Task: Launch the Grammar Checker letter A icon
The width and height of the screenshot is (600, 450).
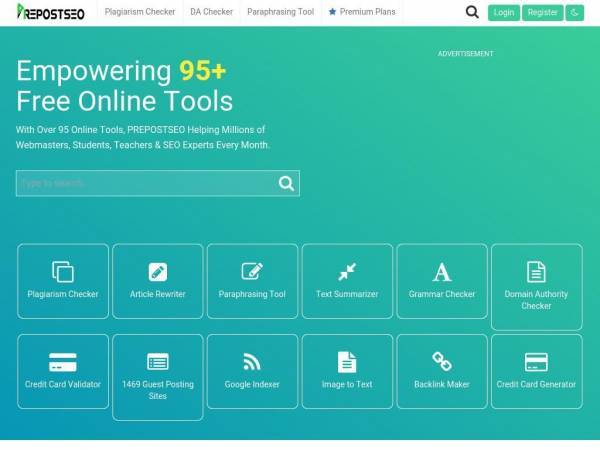Action: (442, 272)
